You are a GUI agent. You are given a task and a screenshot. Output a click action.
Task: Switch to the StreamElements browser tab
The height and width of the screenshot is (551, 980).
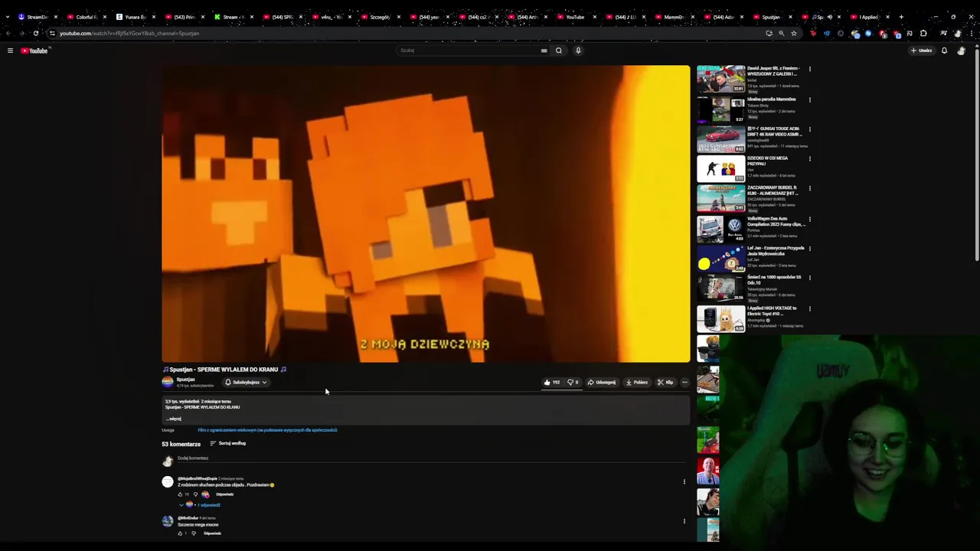pos(37,17)
